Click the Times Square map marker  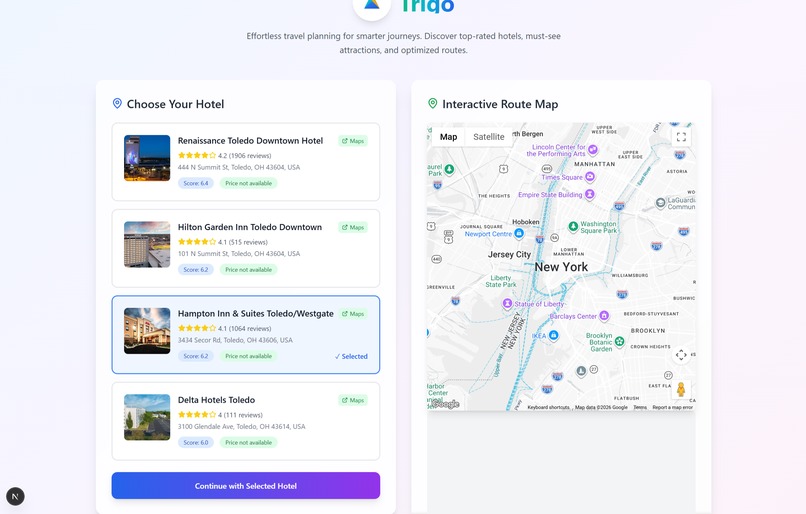click(590, 177)
